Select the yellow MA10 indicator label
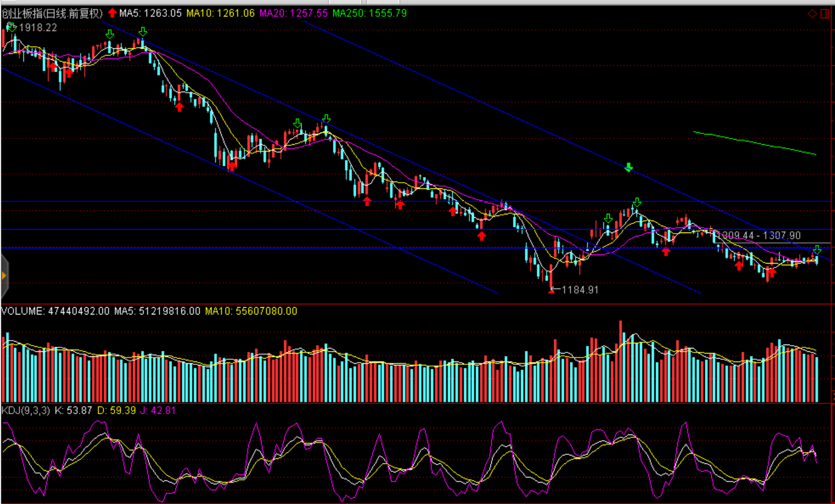The height and width of the screenshot is (504, 835). pyautogui.click(x=220, y=13)
